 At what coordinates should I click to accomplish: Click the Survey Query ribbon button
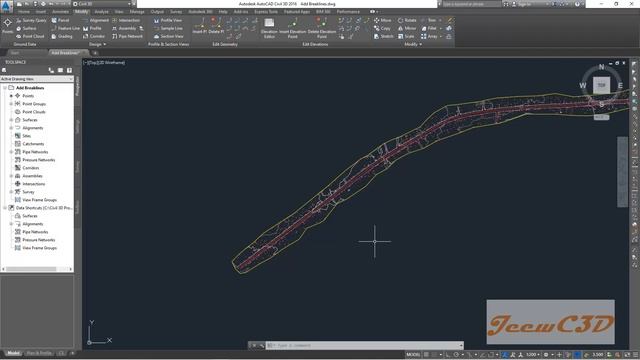coord(31,20)
